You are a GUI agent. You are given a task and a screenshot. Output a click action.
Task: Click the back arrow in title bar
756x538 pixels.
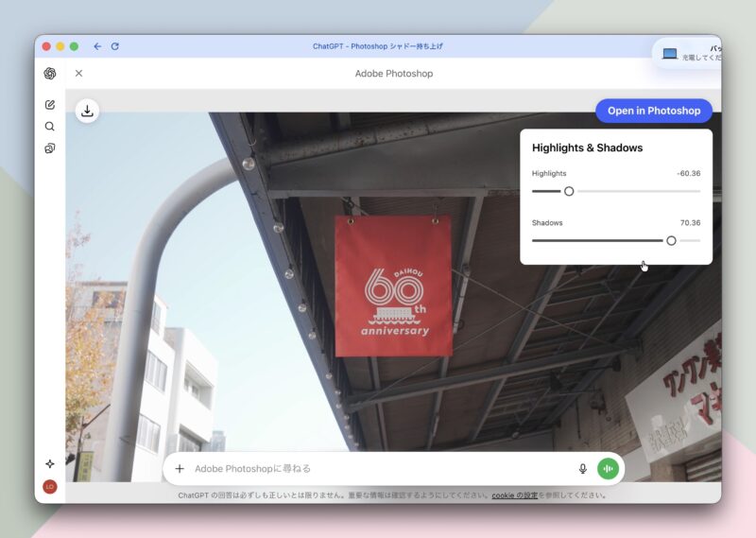click(97, 46)
